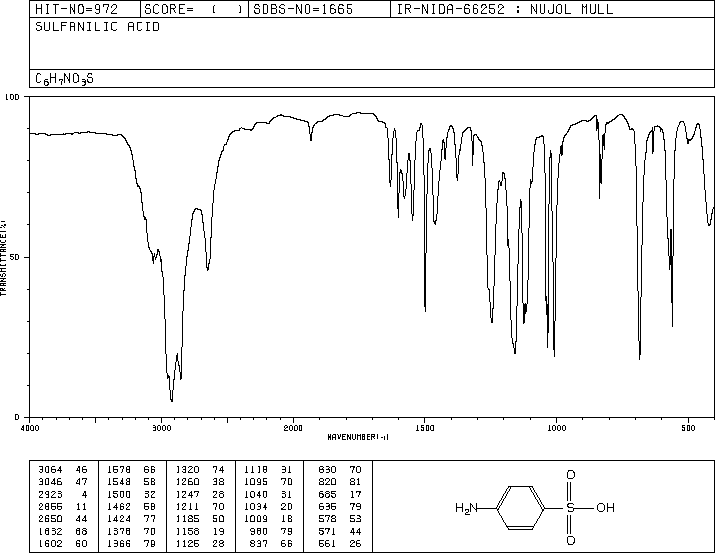
Task: Click the 1247 peak table entry
Action: [200, 494]
